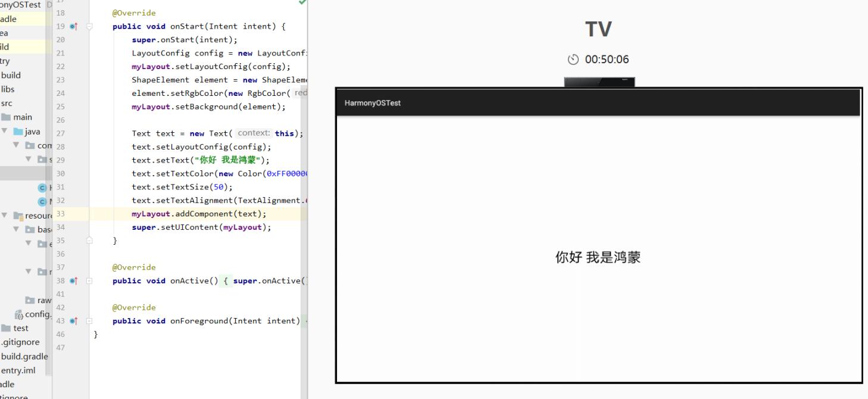The height and width of the screenshot is (399, 868).
Task: Click the clock icon beside 00:50:06
Action: (573, 60)
